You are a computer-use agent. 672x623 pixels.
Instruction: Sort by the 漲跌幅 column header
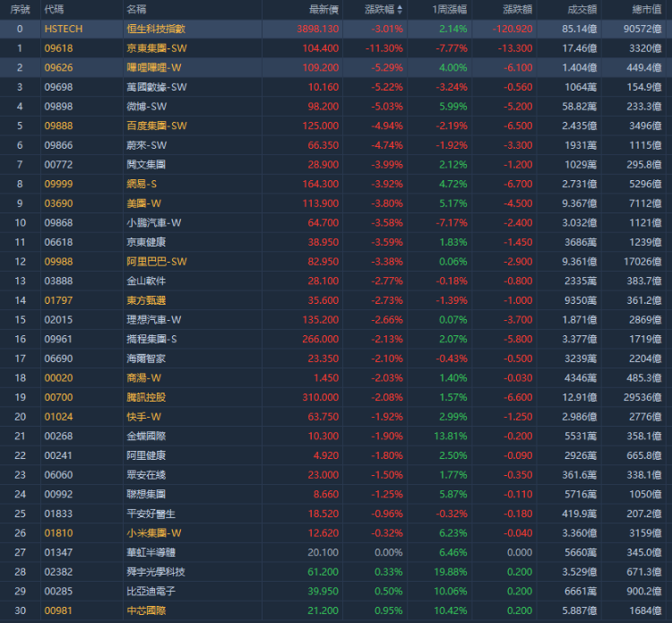[x=380, y=10]
